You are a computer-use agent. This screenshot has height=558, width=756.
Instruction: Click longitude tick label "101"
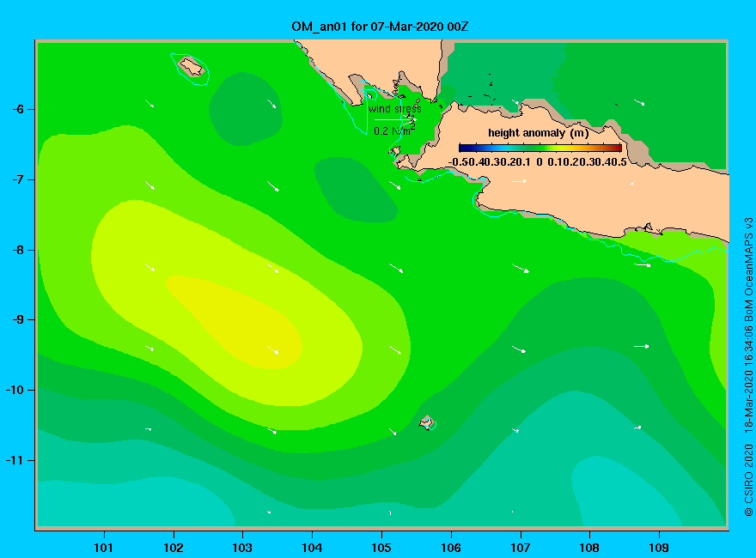103,548
